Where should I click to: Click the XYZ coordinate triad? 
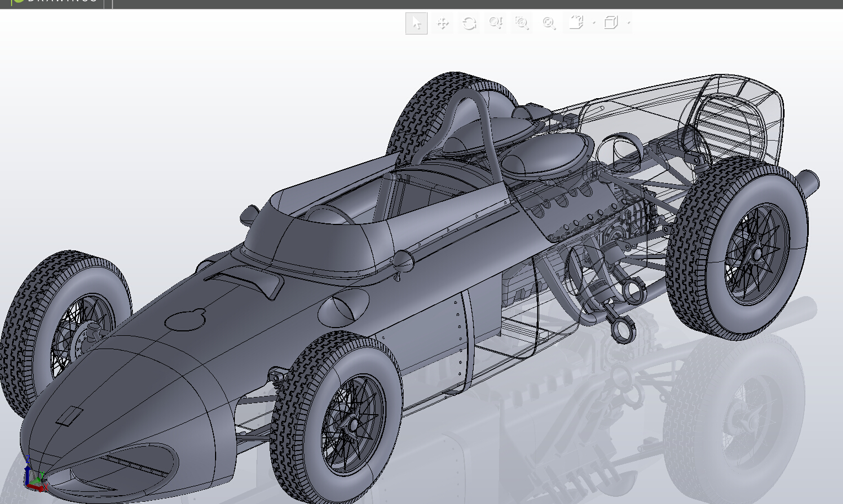[35, 475]
